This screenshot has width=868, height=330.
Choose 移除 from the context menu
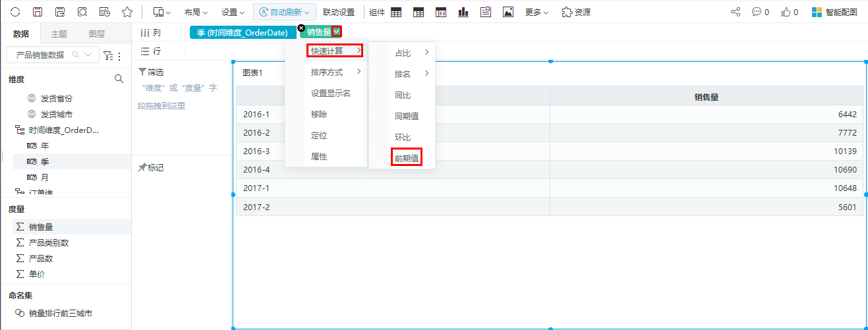[326, 115]
